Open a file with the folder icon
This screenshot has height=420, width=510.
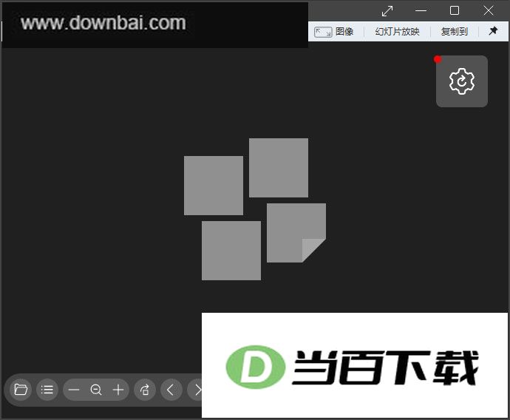pos(21,390)
